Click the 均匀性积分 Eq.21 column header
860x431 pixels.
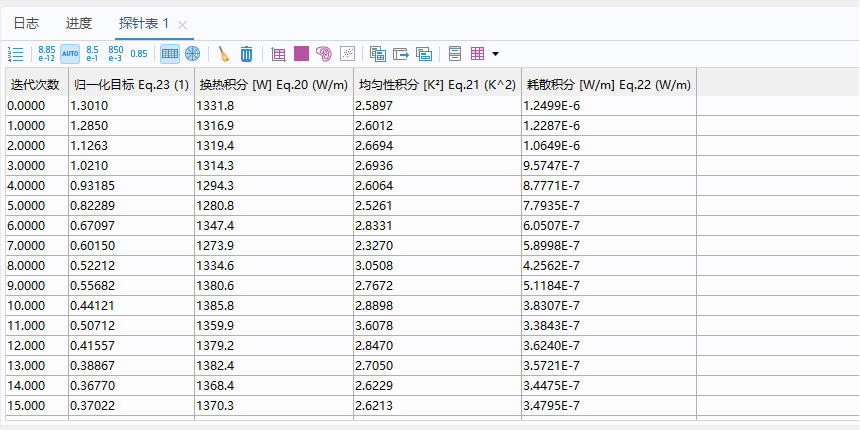click(438, 84)
